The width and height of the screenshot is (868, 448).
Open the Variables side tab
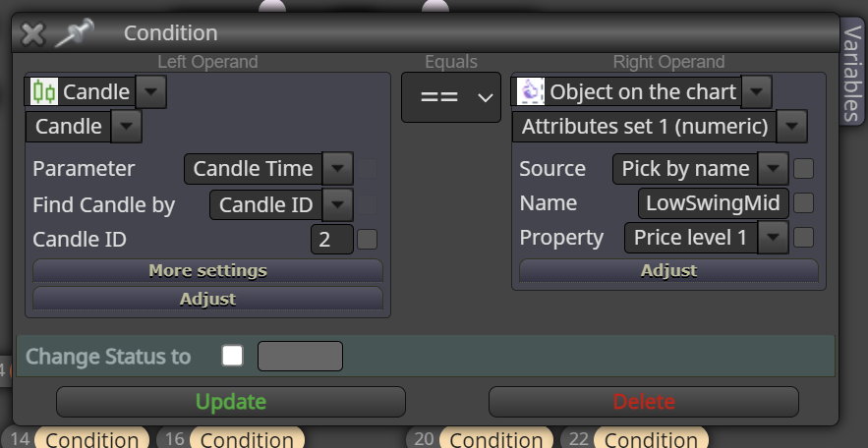click(x=852, y=71)
